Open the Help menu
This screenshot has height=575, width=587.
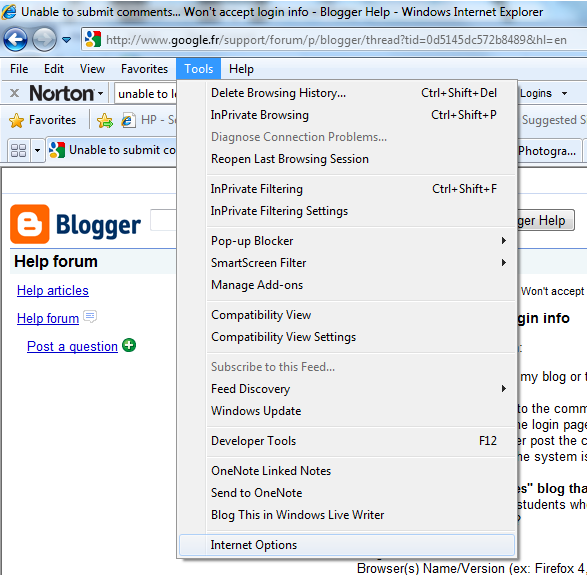[241, 69]
